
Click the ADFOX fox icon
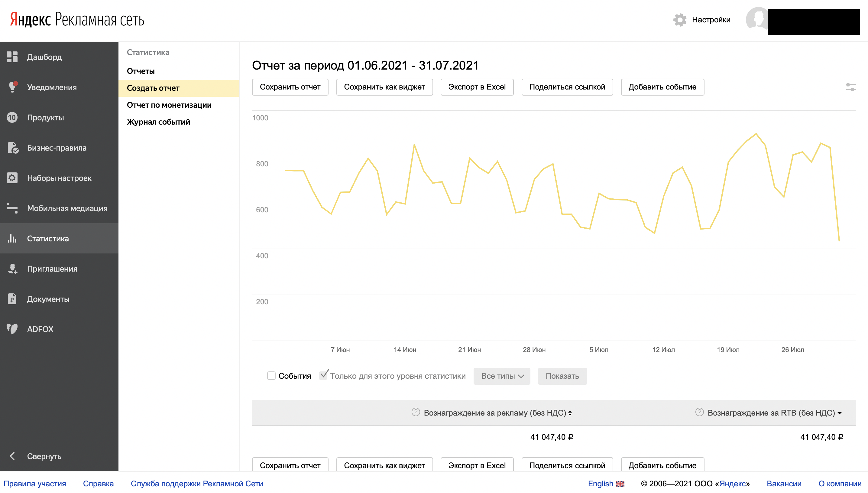click(x=12, y=329)
